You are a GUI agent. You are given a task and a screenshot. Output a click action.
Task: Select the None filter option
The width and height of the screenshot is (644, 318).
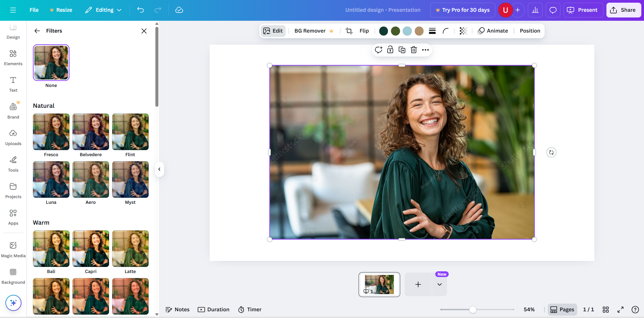click(x=51, y=62)
